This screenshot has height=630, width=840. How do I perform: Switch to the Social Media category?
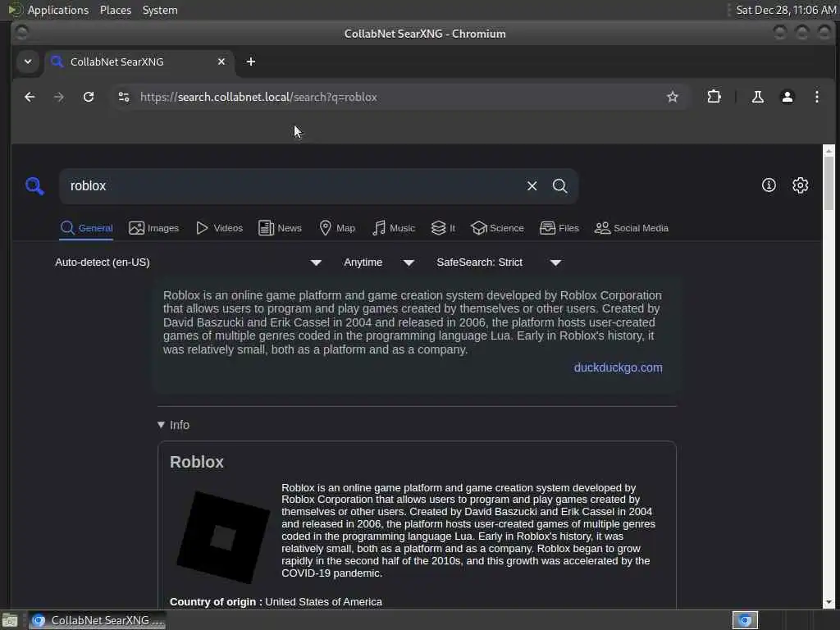pyautogui.click(x=632, y=228)
